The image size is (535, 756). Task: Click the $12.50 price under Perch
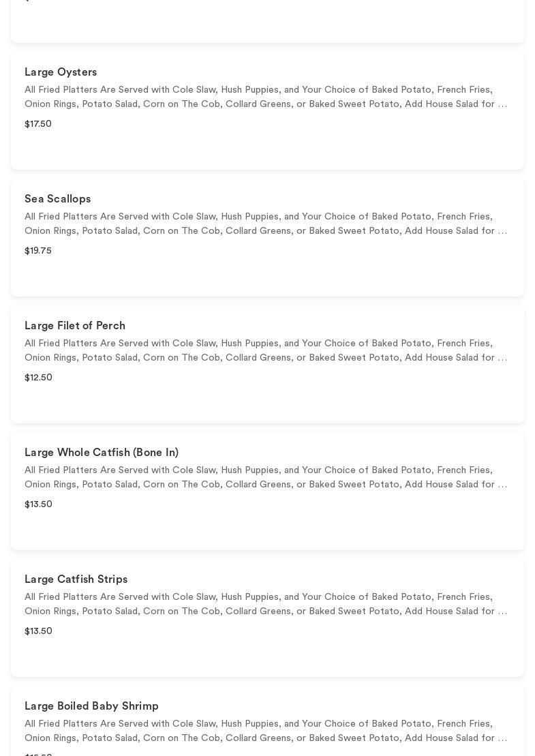click(x=38, y=378)
